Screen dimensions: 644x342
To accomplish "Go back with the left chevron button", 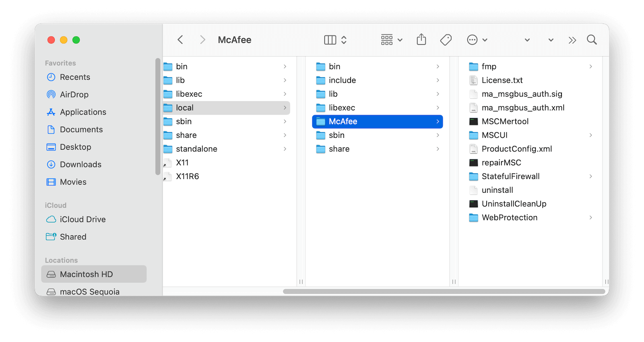I will coord(180,40).
